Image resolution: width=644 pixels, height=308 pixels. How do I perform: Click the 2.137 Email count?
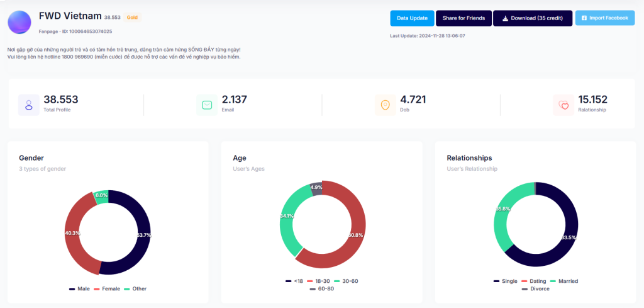coord(234,100)
